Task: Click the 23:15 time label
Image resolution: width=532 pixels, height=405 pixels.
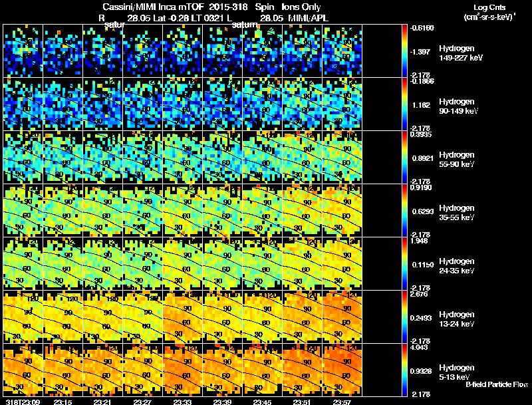Action: (x=63, y=402)
